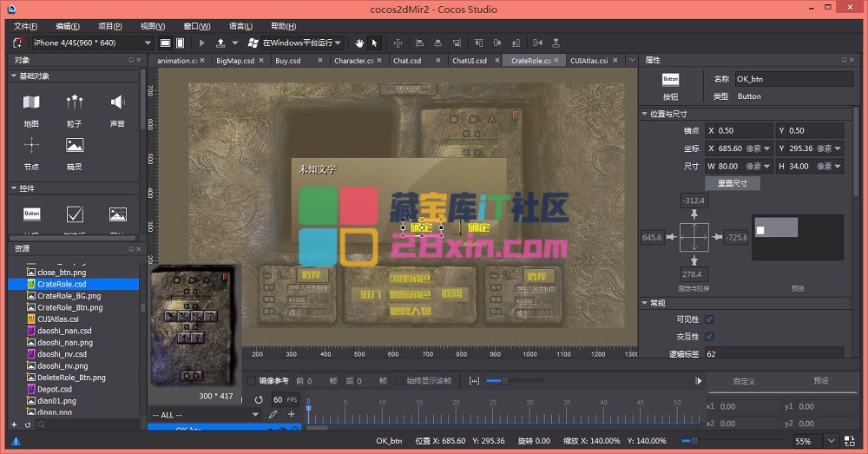The image size is (868, 454).
Task: Open the 在Windows平台运行 platform dropdown
Action: (x=302, y=43)
